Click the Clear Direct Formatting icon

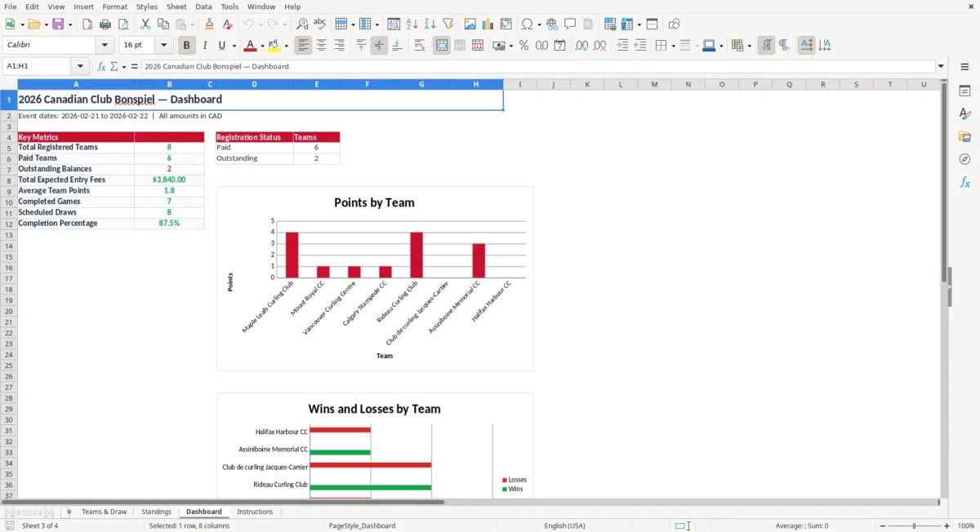click(228, 24)
